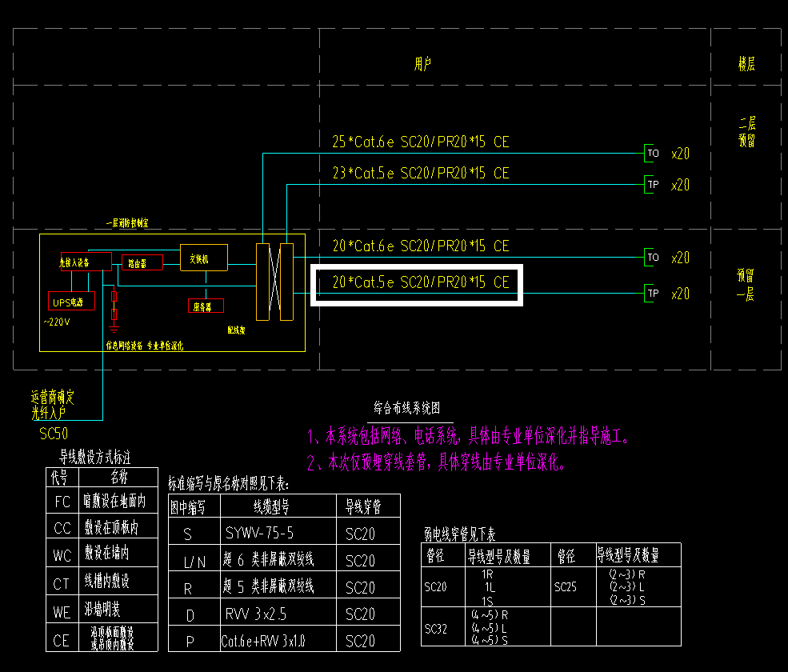This screenshot has height=672, width=788.
Task: Select the 超 5 类非屏蔽双绞线 cell
Action: [278, 586]
